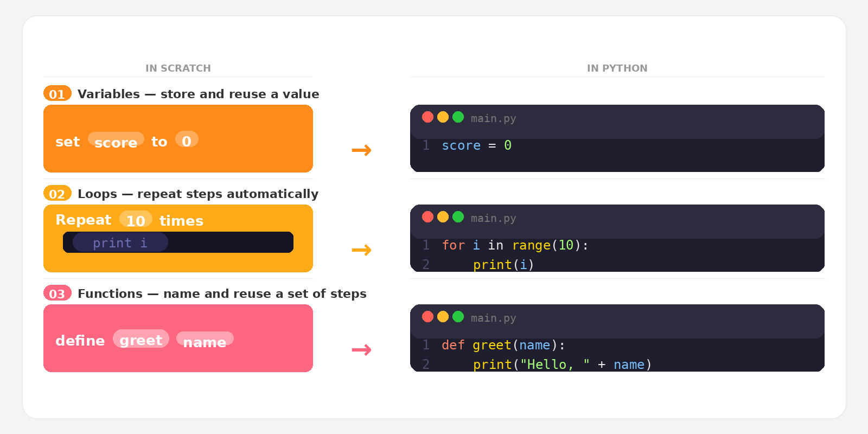
Task: Click the '0' value pill in the set block
Action: (187, 140)
